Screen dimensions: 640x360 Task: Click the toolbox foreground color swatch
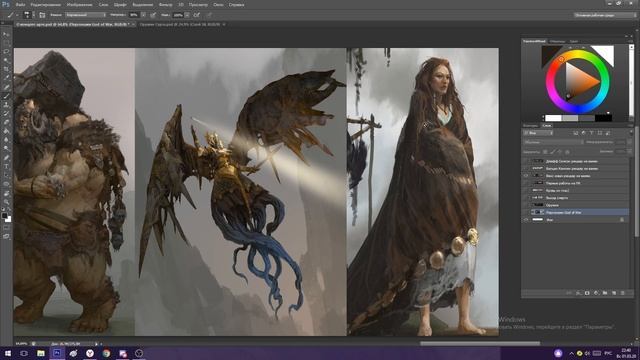coord(4,215)
